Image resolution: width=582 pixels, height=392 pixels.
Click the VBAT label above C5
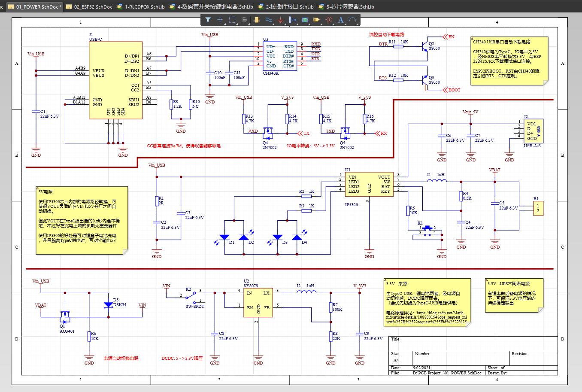tap(495, 170)
